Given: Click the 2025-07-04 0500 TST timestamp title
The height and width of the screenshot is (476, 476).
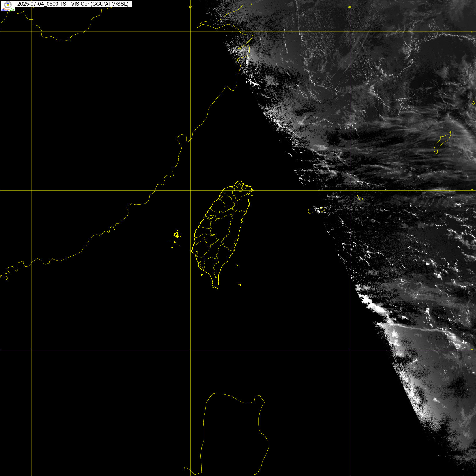Looking at the screenshot, I should pos(73,4).
